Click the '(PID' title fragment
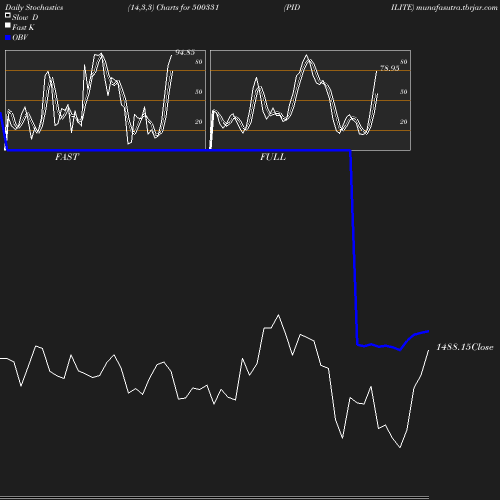The height and width of the screenshot is (500, 500). [292, 8]
